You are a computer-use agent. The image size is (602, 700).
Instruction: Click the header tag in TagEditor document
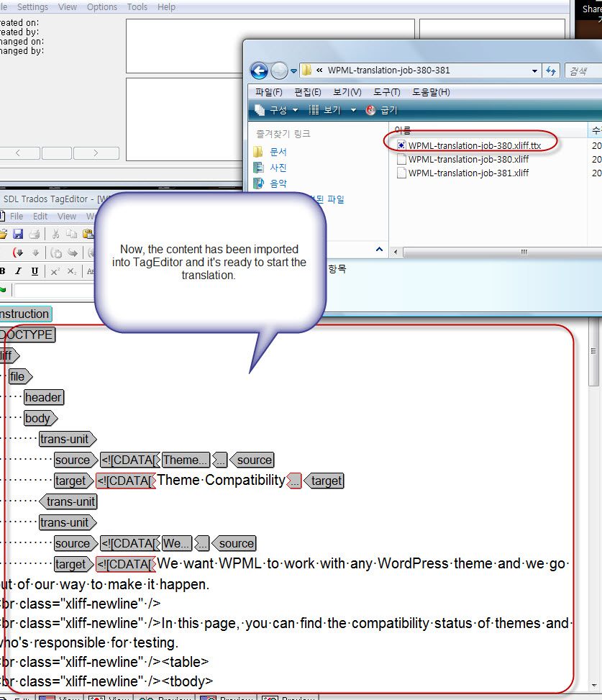(x=44, y=397)
